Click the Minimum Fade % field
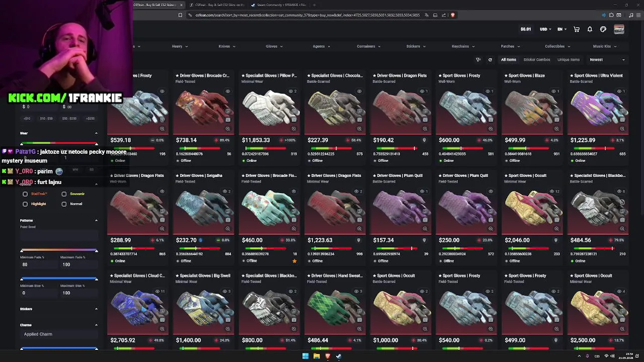Viewport: 644px width, 362px height. (39, 264)
